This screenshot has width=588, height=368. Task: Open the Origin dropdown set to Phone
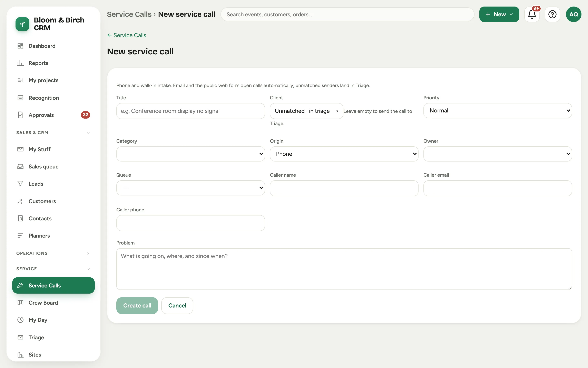344,154
